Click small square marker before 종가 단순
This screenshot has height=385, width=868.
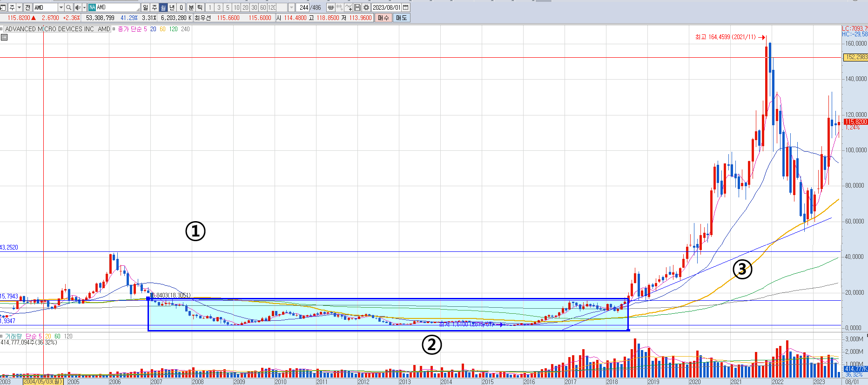click(114, 29)
